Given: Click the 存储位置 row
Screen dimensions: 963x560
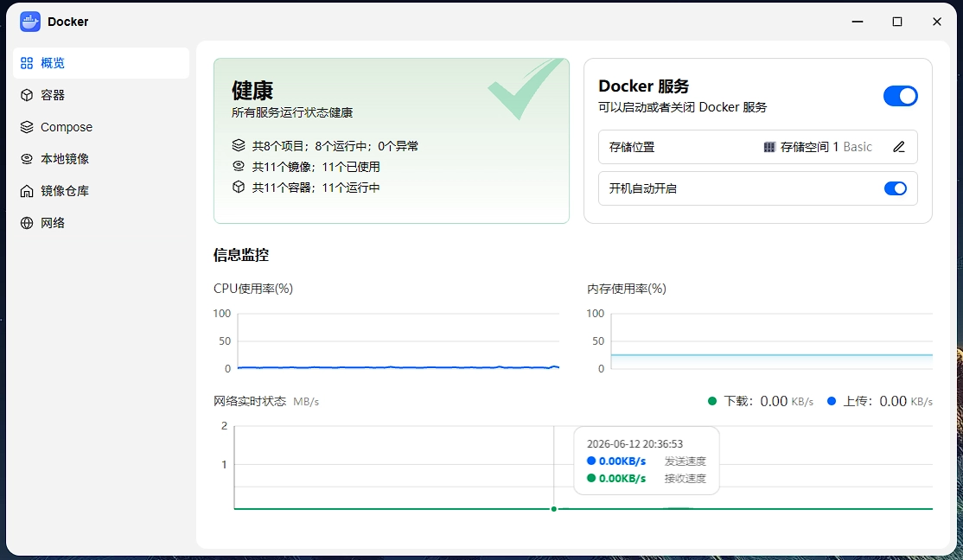Looking at the screenshot, I should click(x=758, y=147).
